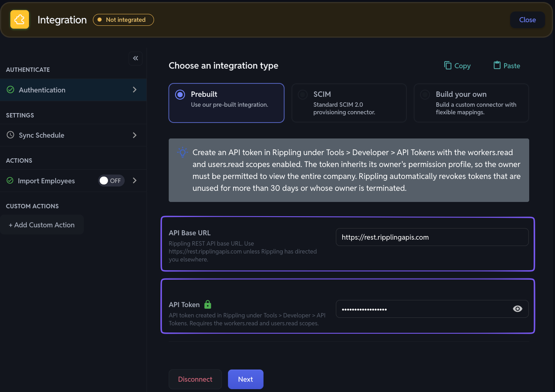Click the 'API Base URL' label
555x392 pixels.
190,233
